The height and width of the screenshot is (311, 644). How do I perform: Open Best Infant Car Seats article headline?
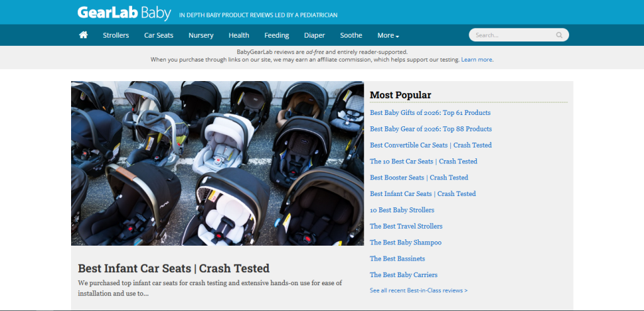tap(174, 269)
